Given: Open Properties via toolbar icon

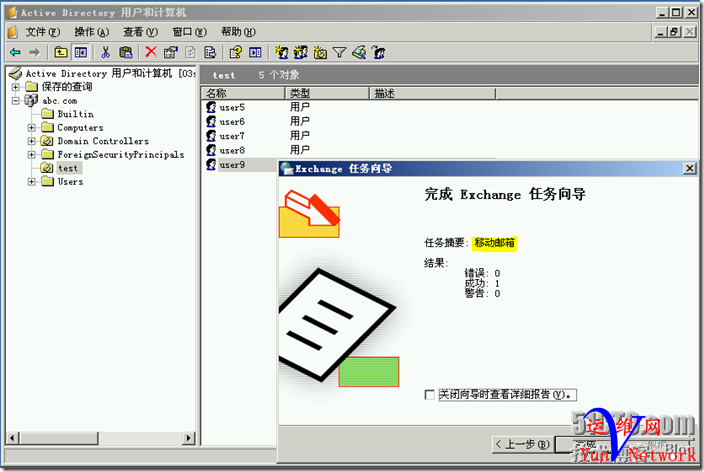Looking at the screenshot, I should coord(170,53).
